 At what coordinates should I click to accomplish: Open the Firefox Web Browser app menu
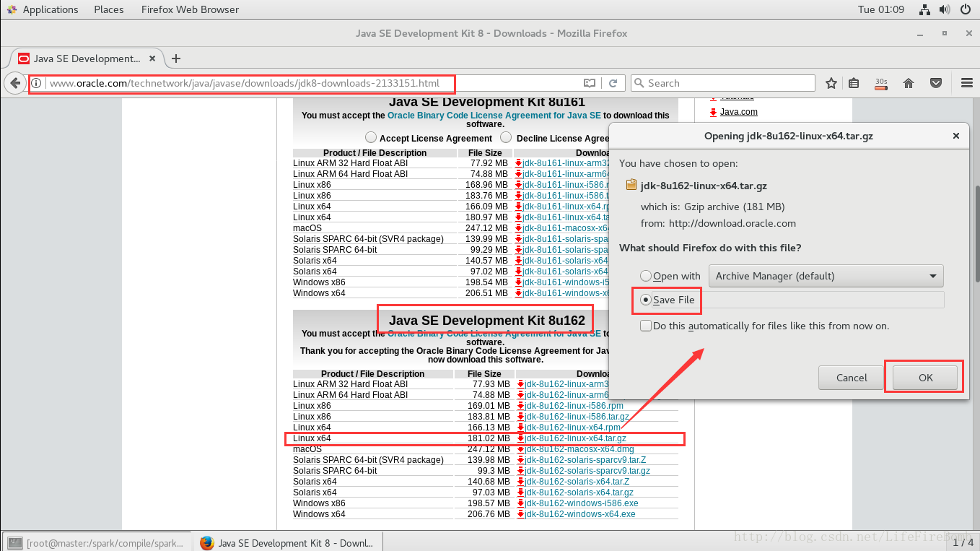(190, 9)
